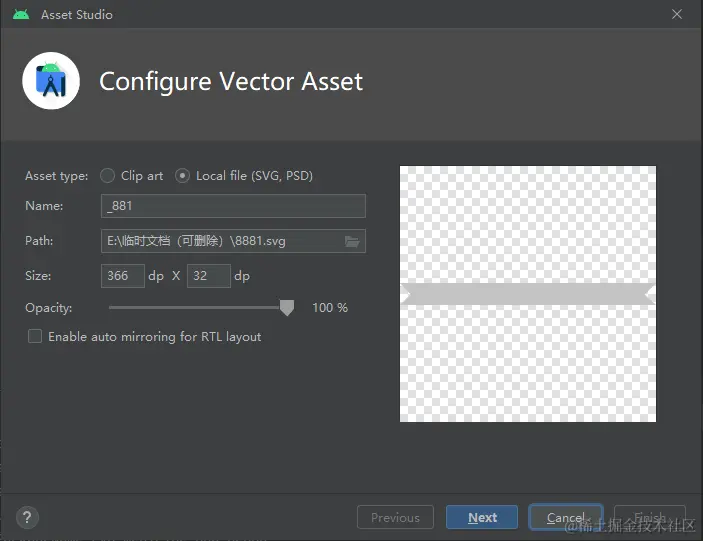
Task: Open the folder browse icon in Path field
Action: click(352, 242)
